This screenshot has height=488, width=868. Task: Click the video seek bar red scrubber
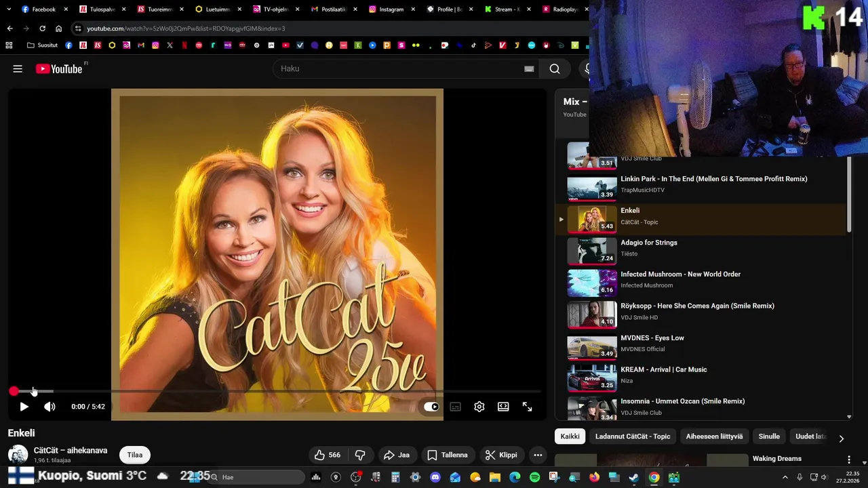tap(14, 391)
